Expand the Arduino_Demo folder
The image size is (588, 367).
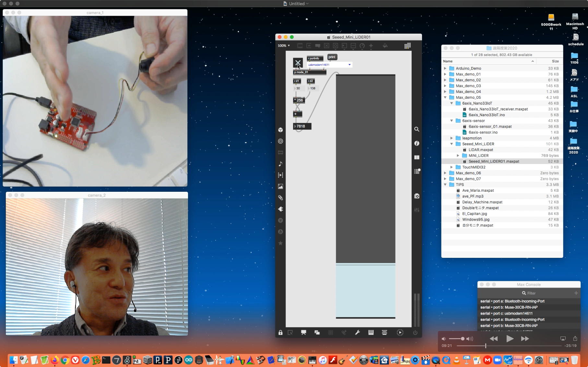coord(445,68)
